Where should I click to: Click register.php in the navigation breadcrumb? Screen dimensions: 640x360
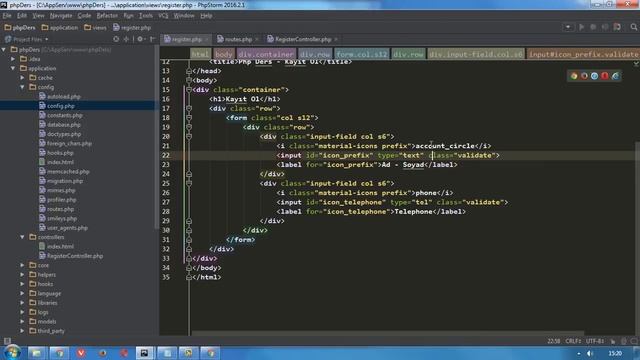[132, 27]
